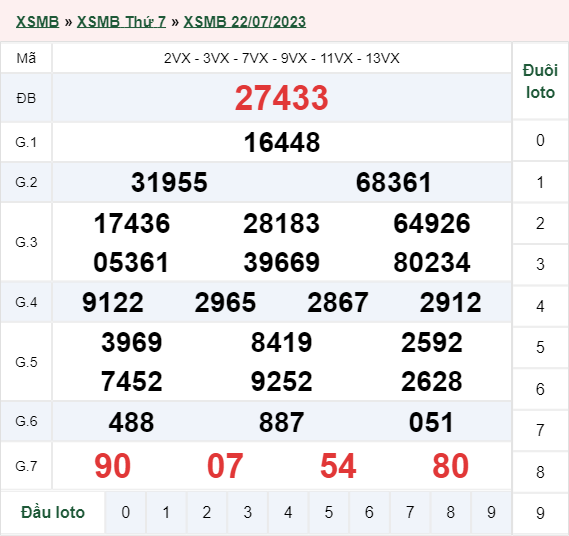Click G.3 number 64926
The height and width of the screenshot is (536, 569).
pos(432,223)
